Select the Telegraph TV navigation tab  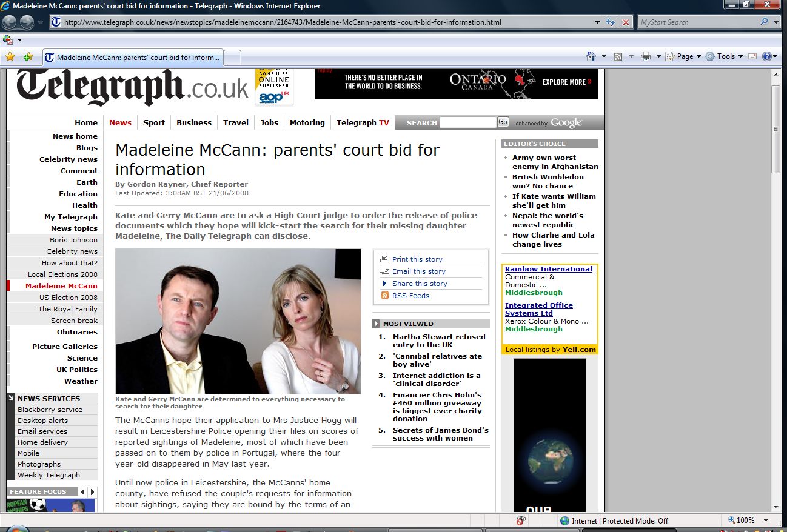click(363, 122)
